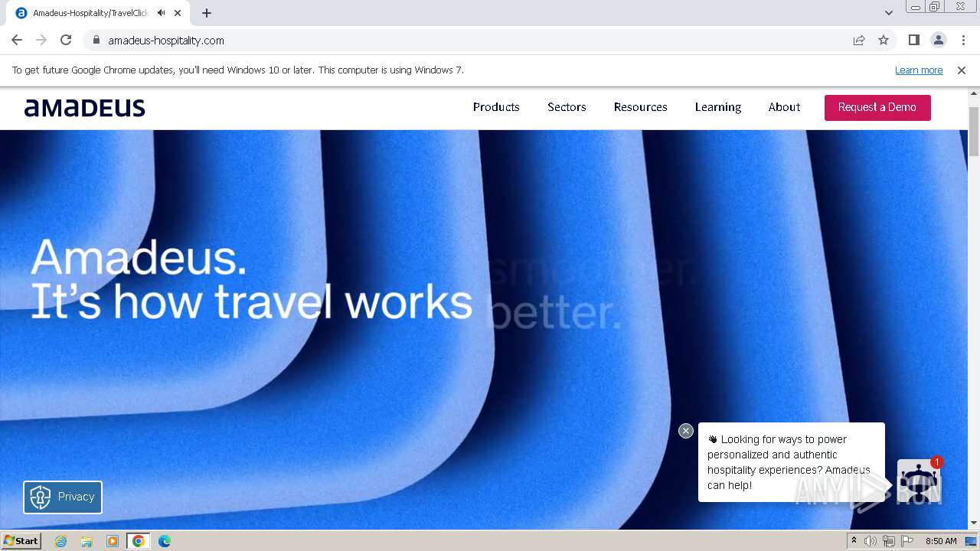Dismiss the Chrome update notification bar
980x551 pixels.
[x=962, y=70]
